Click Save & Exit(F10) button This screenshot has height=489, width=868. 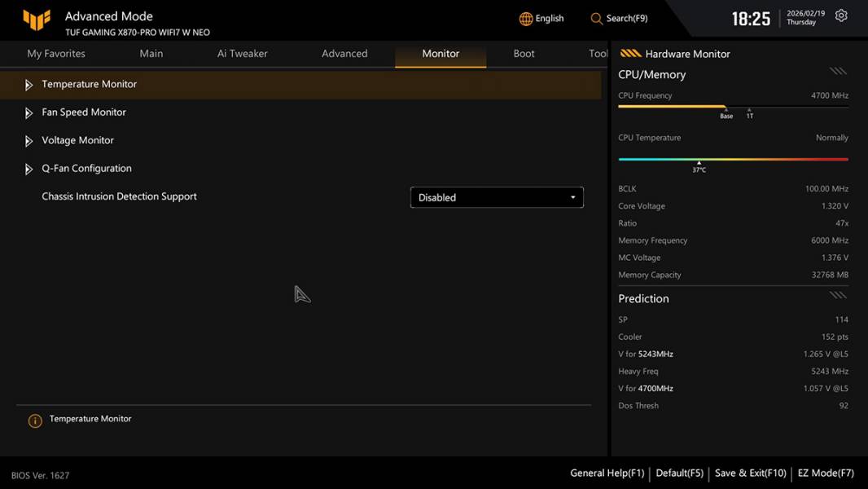(x=750, y=473)
